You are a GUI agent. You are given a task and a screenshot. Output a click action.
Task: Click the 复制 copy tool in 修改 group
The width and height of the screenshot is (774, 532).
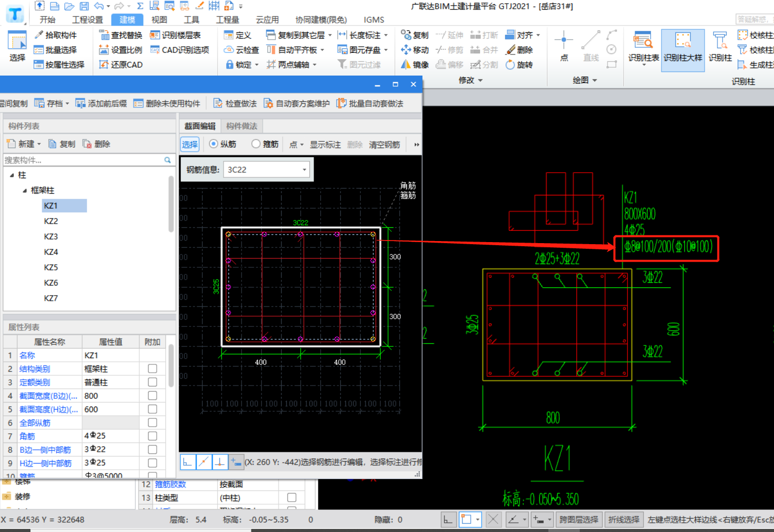(x=415, y=35)
